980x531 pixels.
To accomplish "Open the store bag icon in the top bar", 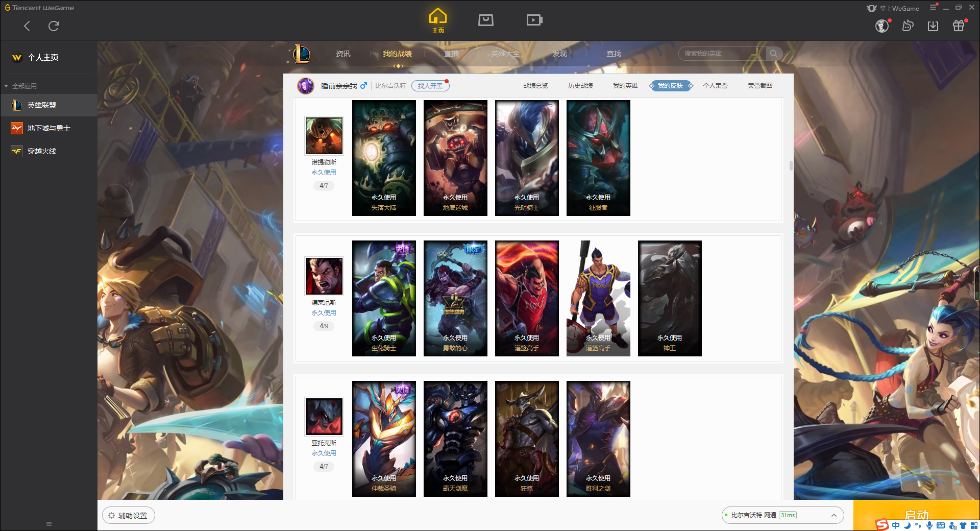I will click(x=486, y=20).
